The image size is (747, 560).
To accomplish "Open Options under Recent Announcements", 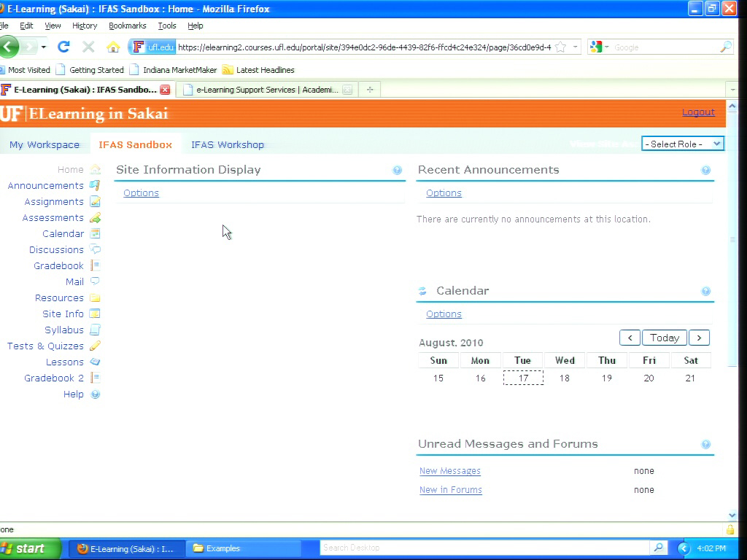I will point(444,192).
